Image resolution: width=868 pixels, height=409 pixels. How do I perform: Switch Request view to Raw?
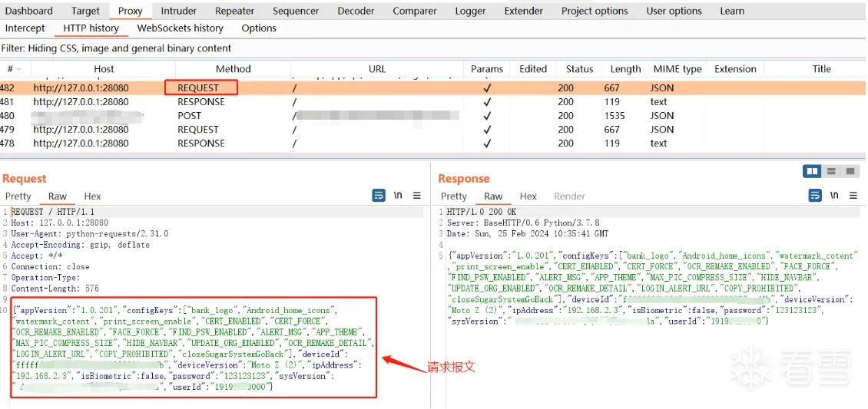point(58,196)
